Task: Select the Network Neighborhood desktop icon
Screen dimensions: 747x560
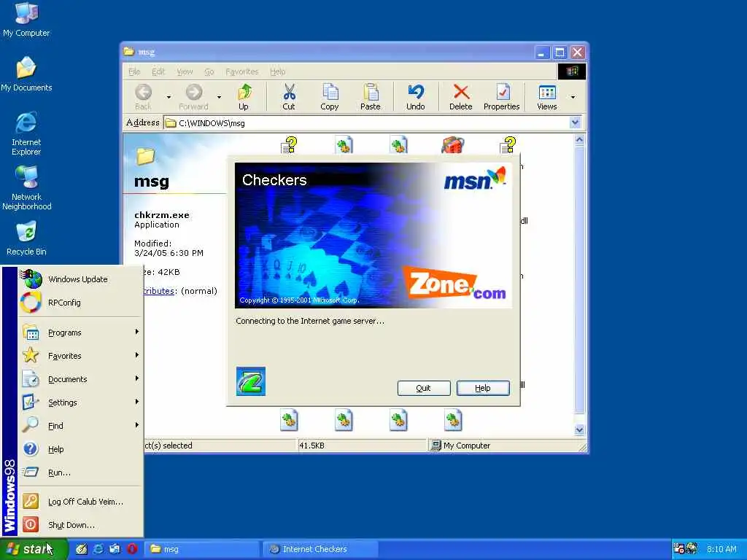Action: pos(26,188)
